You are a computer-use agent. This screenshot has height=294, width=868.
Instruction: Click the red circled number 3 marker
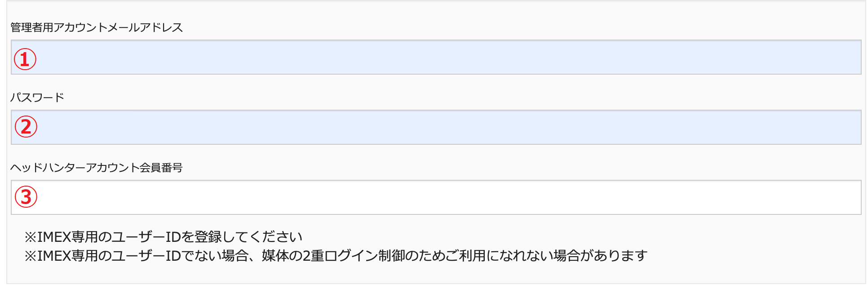26,197
